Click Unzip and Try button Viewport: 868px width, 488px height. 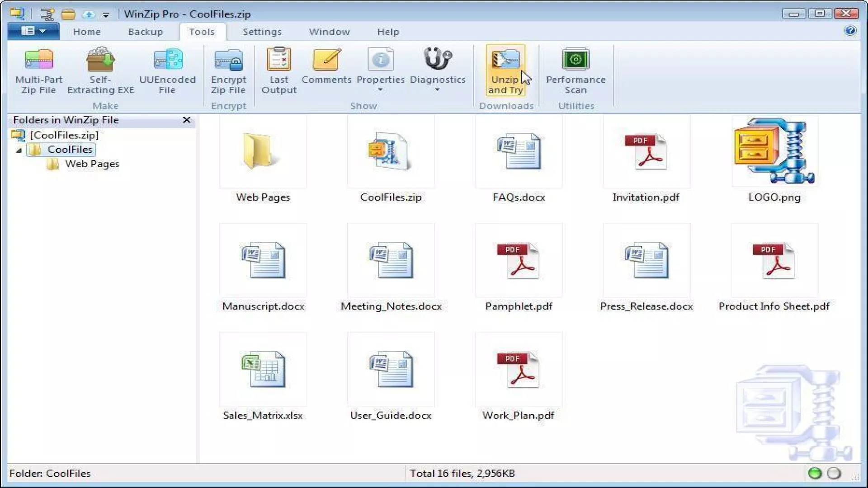505,70
